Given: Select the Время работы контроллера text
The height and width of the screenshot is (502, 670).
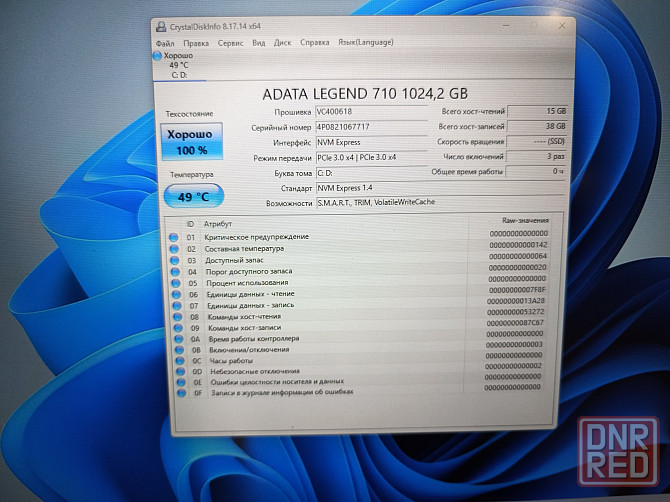Looking at the screenshot, I should [x=254, y=339].
